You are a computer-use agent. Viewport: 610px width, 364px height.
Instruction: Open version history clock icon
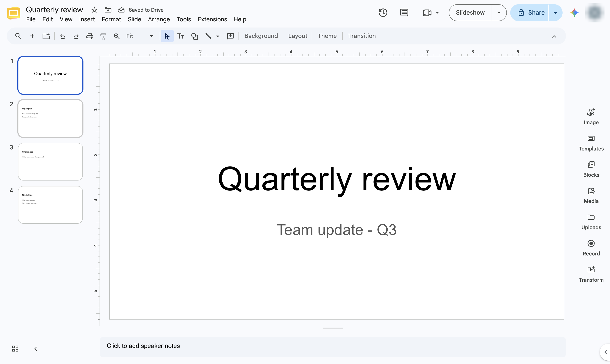(x=383, y=12)
